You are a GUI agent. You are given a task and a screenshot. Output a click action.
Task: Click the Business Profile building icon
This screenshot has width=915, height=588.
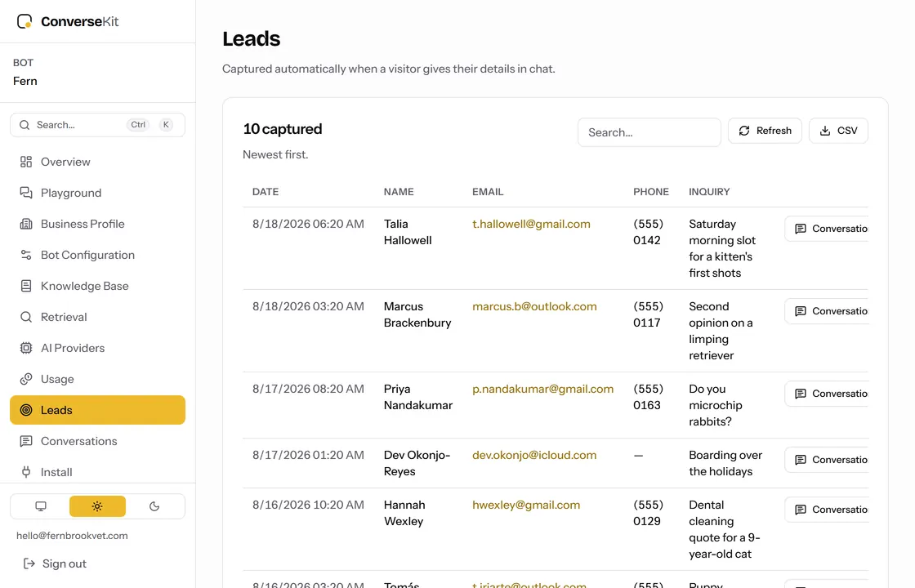pos(25,224)
